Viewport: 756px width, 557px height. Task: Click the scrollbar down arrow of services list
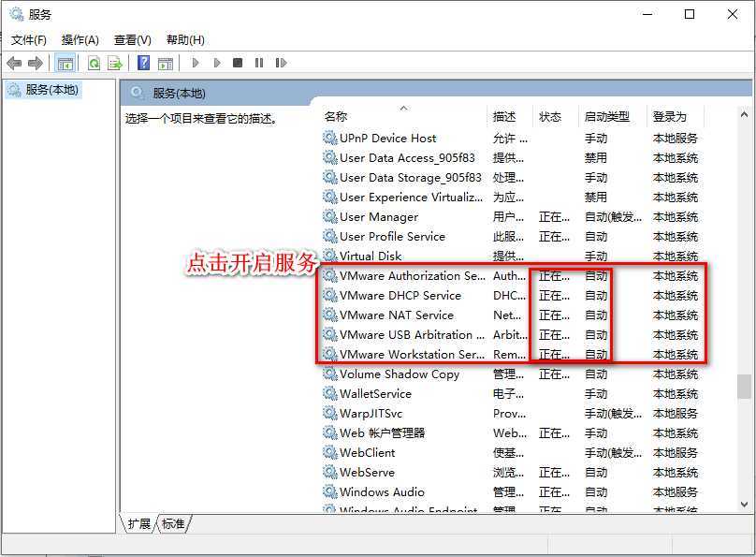(x=744, y=505)
